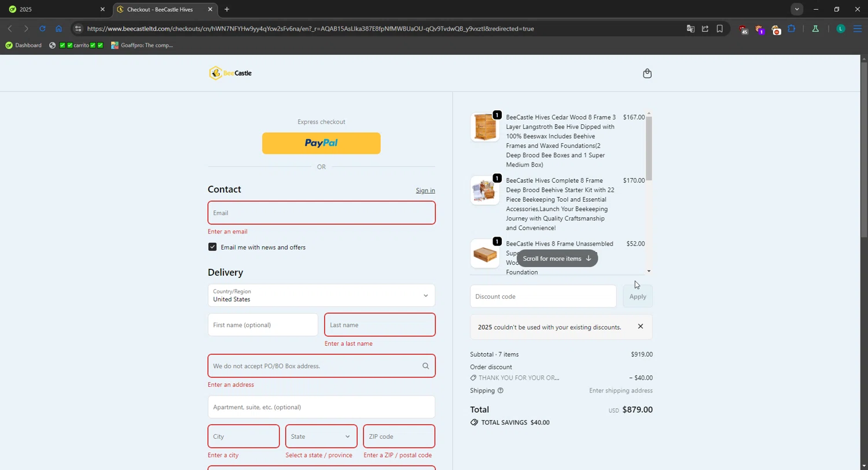This screenshot has width=868, height=470.
Task: Open the Dashboard bookmark
Action: [x=24, y=45]
